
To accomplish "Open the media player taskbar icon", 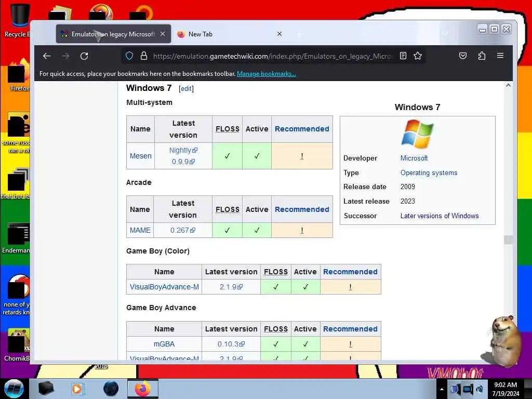I will 77,389.
